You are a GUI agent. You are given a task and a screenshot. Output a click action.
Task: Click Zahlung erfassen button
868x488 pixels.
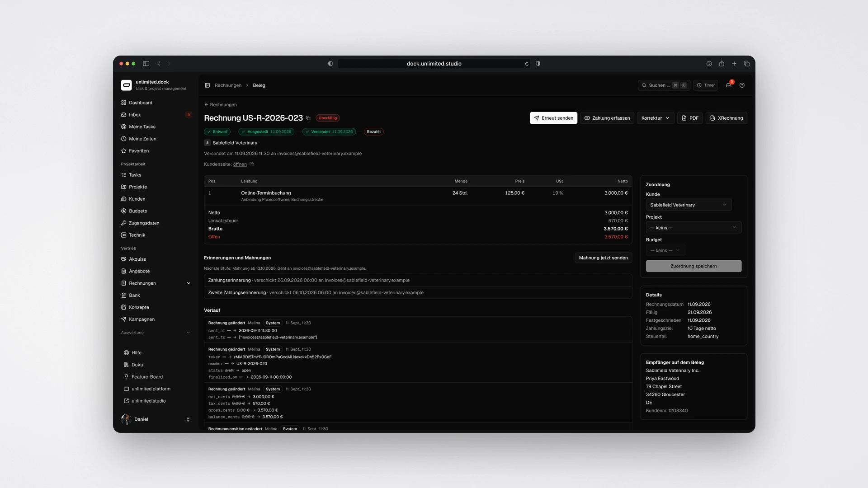click(607, 118)
